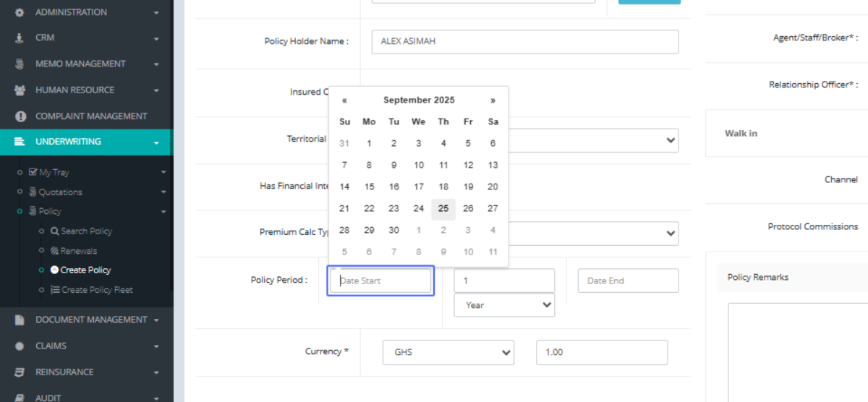This screenshot has width=868, height=402.
Task: Select September 25 in the date picker
Action: [x=443, y=209]
